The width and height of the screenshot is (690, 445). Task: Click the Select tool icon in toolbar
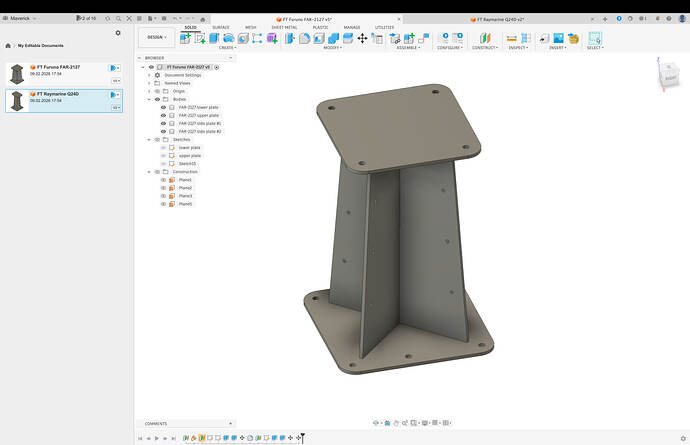tap(594, 37)
